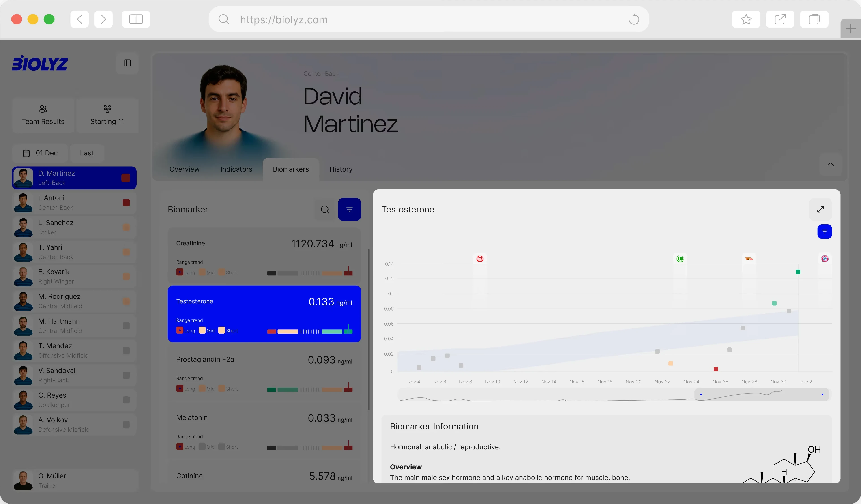
Task: Click the BIOLYZ logo
Action: click(x=40, y=63)
